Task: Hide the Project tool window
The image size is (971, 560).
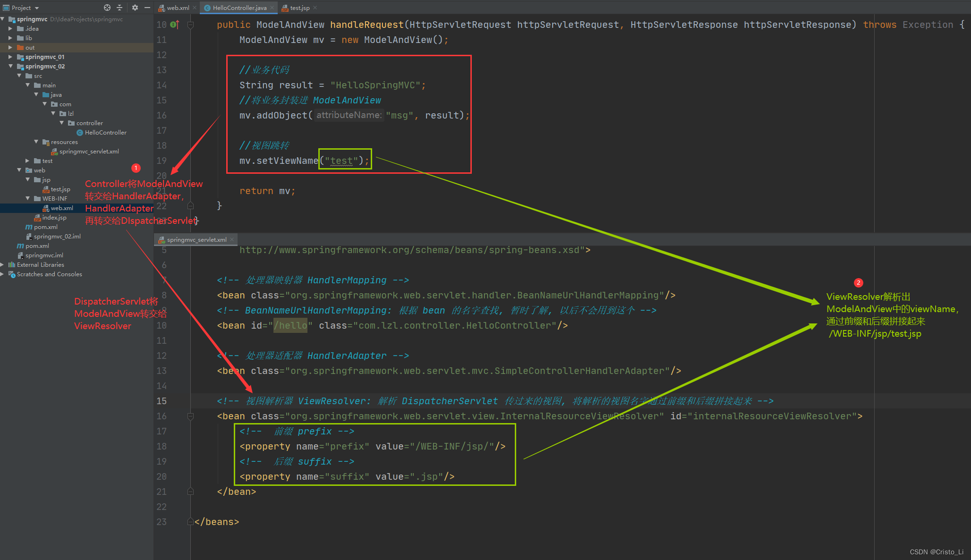Action: click(x=147, y=8)
